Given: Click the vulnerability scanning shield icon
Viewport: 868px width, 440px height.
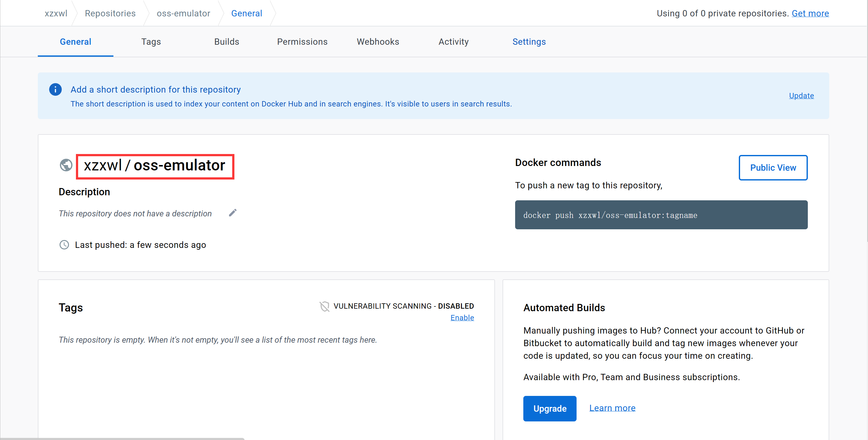Looking at the screenshot, I should click(x=324, y=306).
